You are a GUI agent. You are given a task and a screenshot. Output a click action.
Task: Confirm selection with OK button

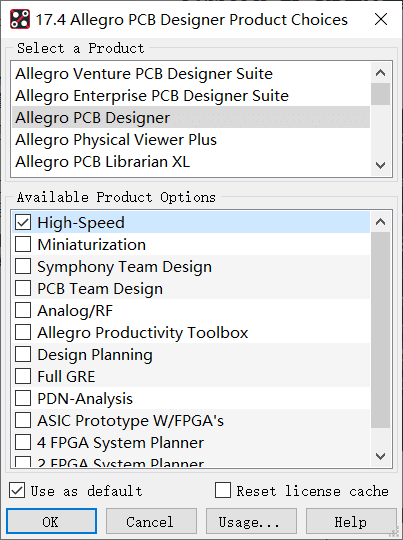[51, 521]
